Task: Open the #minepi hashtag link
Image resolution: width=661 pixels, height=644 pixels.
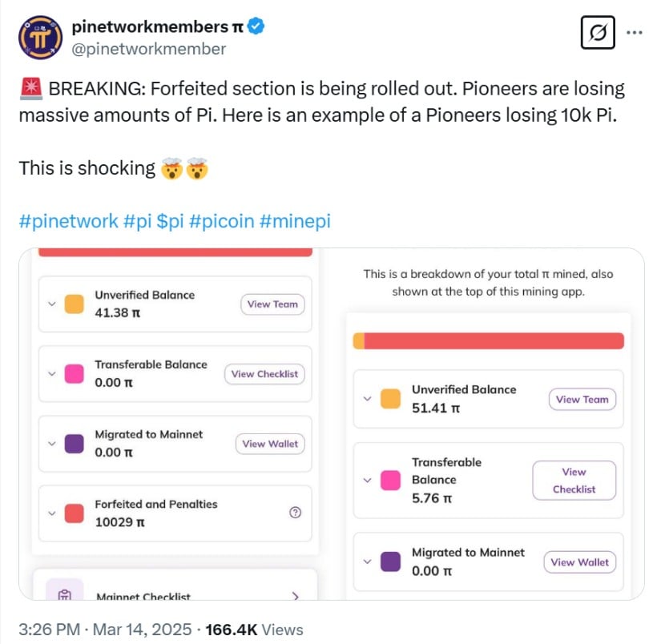Action: [295, 221]
